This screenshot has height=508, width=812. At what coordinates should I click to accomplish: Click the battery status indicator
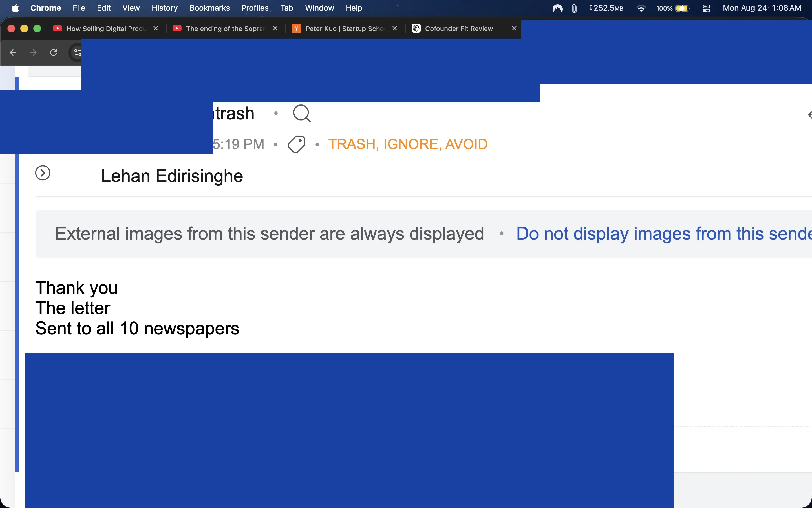tap(673, 8)
